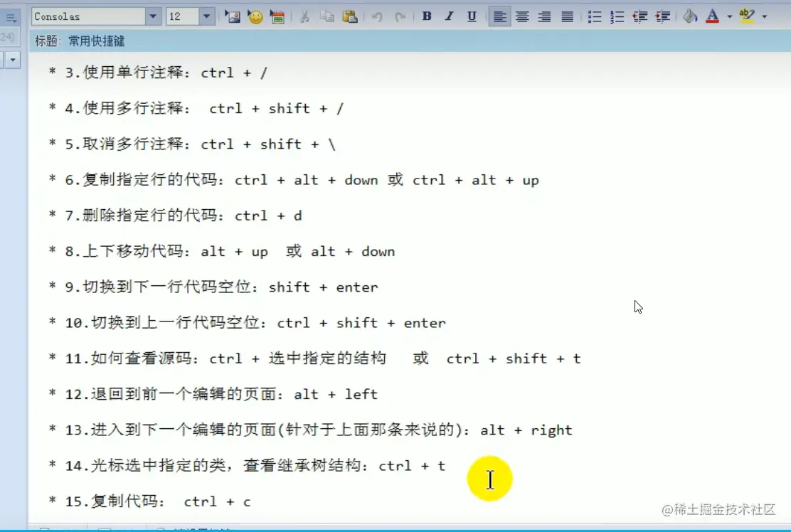The image size is (791, 532).
Task: Click text line 14.光标选中指定的类
Action: pos(247,465)
